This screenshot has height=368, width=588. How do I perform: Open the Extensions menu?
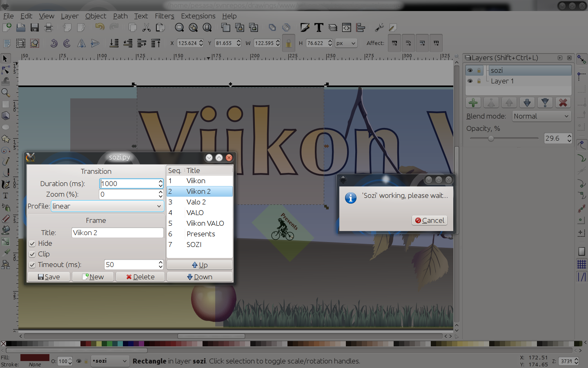point(198,16)
